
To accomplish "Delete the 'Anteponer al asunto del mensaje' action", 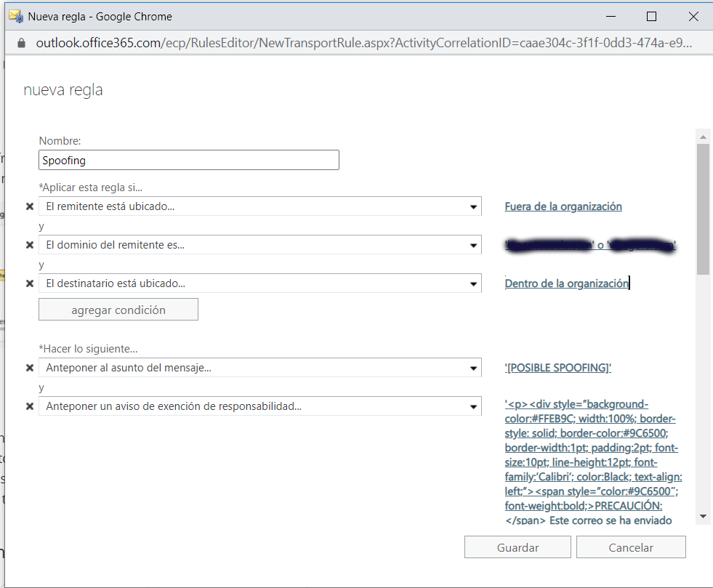I will coord(30,368).
